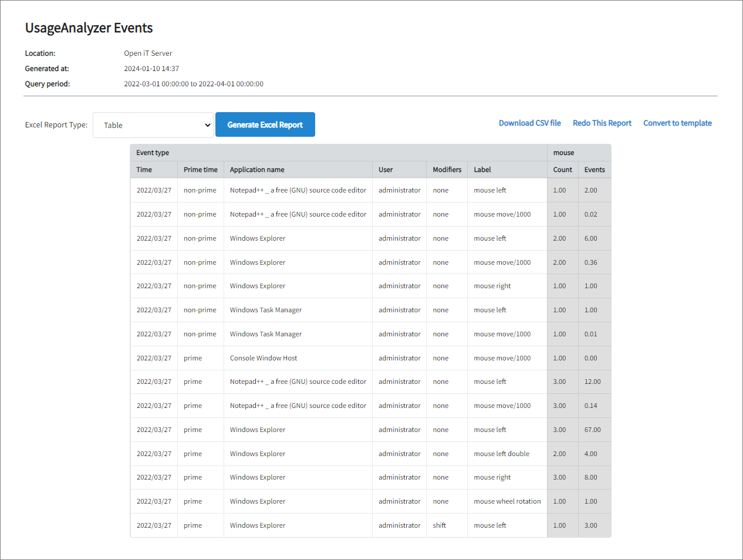The width and height of the screenshot is (743, 560).
Task: Select 'Table' in the report type combo box
Action: click(x=153, y=124)
